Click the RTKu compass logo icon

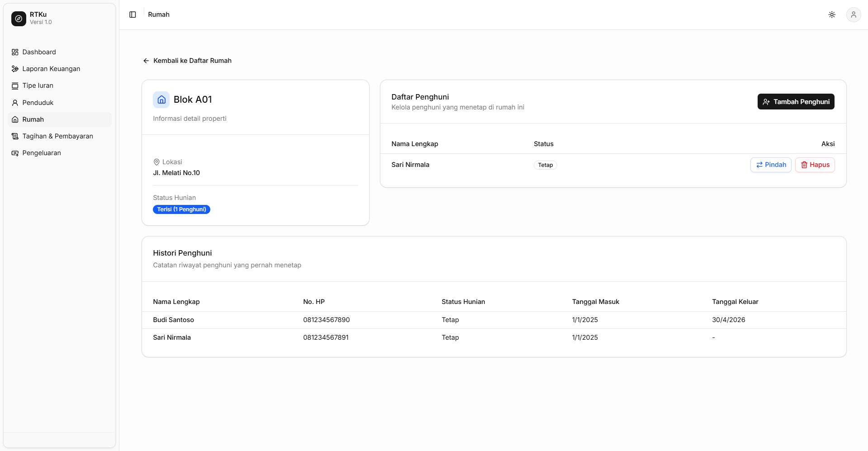[19, 19]
